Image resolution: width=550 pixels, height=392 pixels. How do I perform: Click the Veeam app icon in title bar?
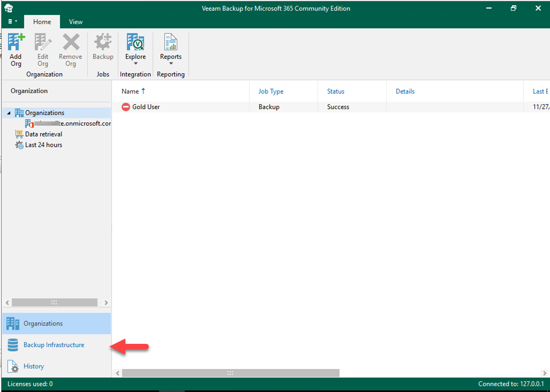[9, 8]
